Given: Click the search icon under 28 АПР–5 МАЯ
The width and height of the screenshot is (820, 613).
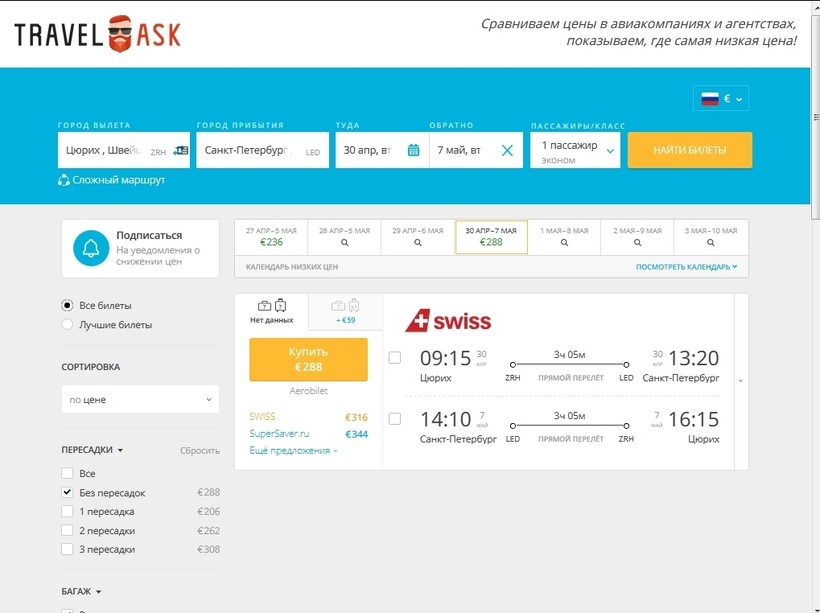Looking at the screenshot, I should coord(345,243).
